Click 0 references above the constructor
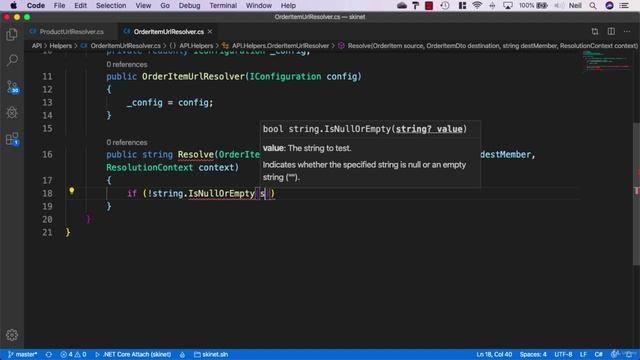The height and width of the screenshot is (360, 640). (127, 64)
